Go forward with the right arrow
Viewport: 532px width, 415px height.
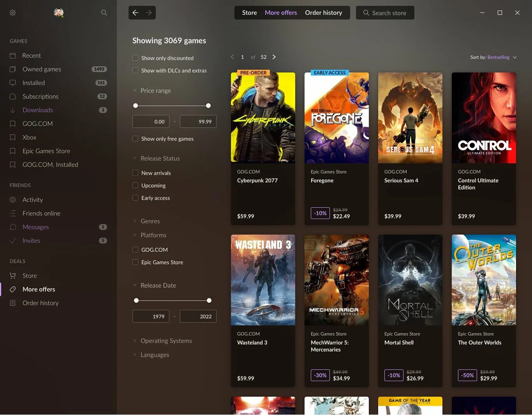[149, 13]
